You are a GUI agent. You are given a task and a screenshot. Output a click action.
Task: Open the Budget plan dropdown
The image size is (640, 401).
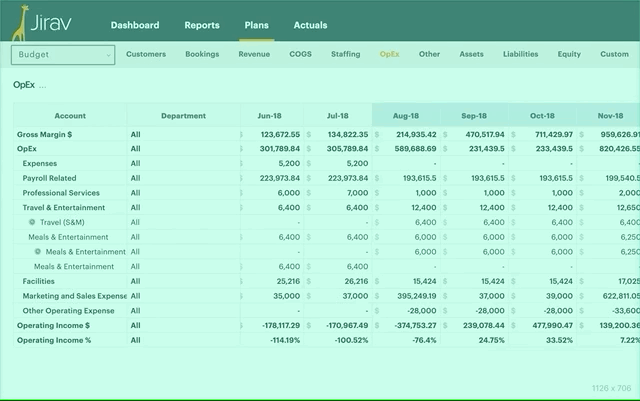[63, 55]
